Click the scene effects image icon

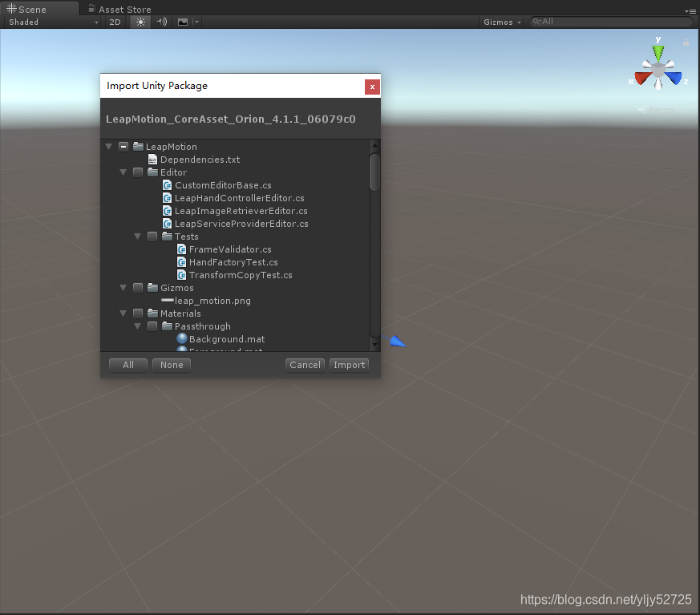point(183,22)
